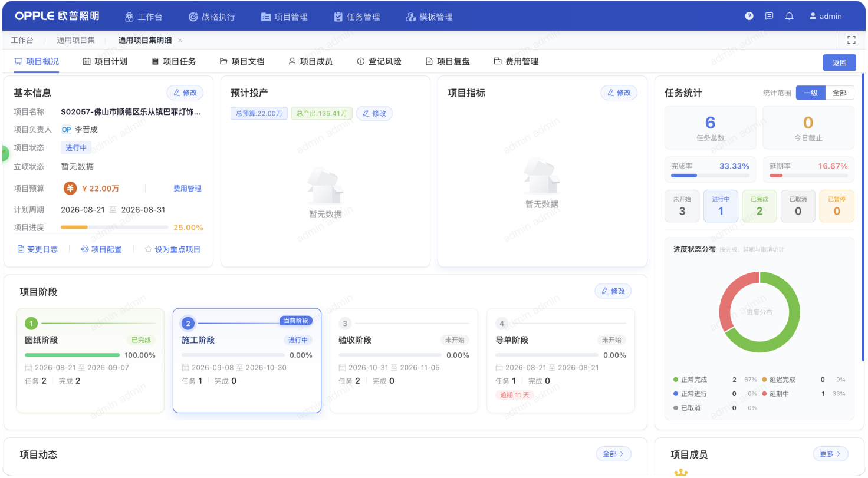Click 修改 in 项目指标 card
This screenshot has height=478, width=868.
(619, 93)
